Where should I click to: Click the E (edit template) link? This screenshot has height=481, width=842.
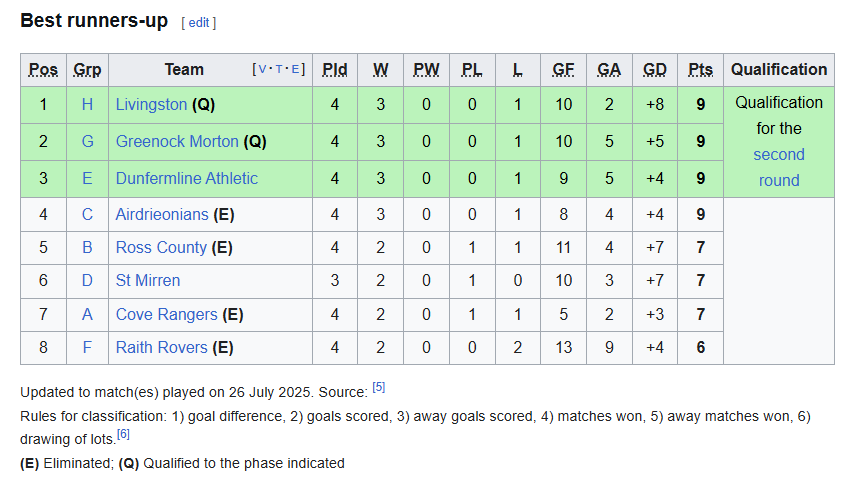296,70
